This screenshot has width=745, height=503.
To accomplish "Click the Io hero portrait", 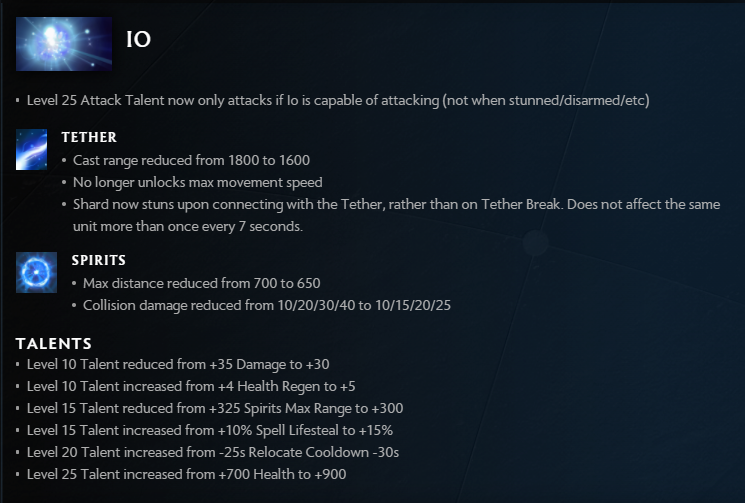I will [64, 44].
